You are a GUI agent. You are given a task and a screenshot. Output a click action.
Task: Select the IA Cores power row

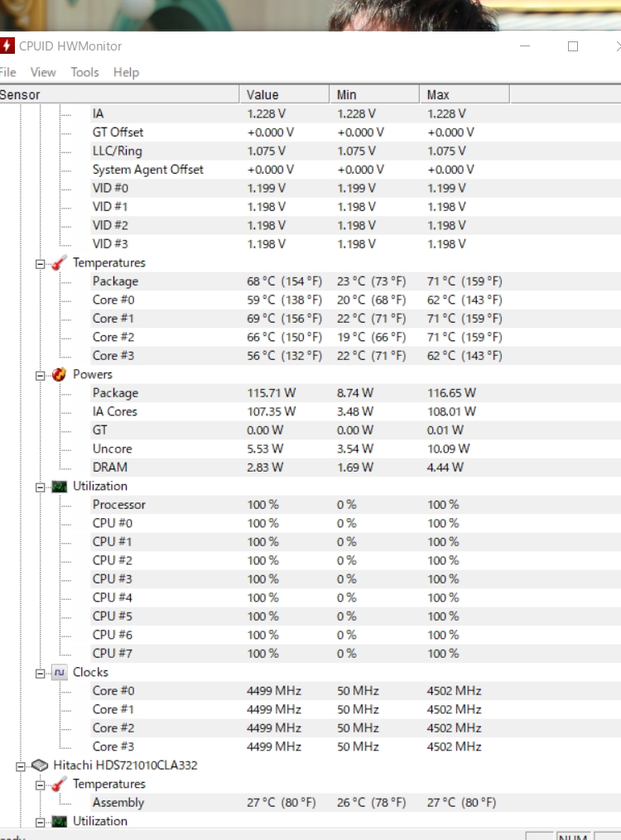pos(115,411)
